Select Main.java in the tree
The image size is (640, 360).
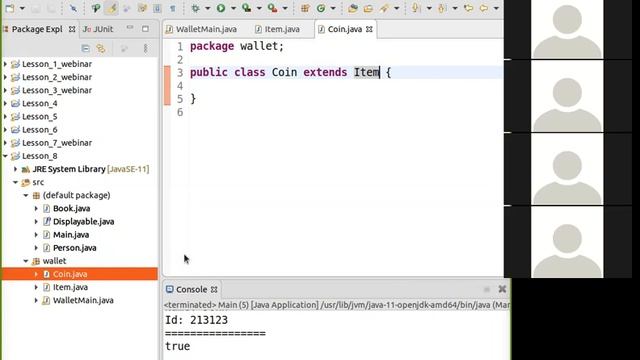(x=71, y=235)
